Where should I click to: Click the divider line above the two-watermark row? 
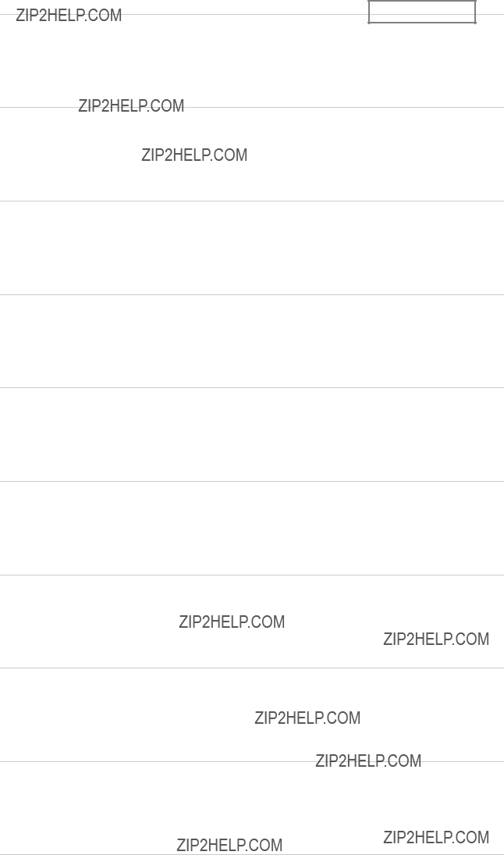coord(252,575)
